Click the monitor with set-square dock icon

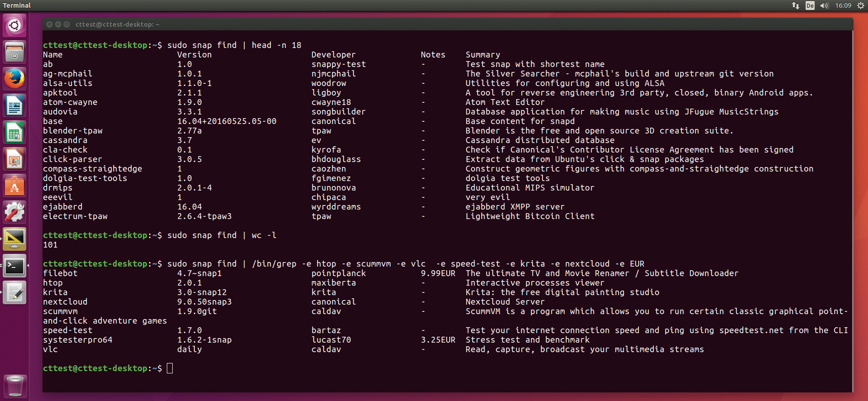(14, 239)
